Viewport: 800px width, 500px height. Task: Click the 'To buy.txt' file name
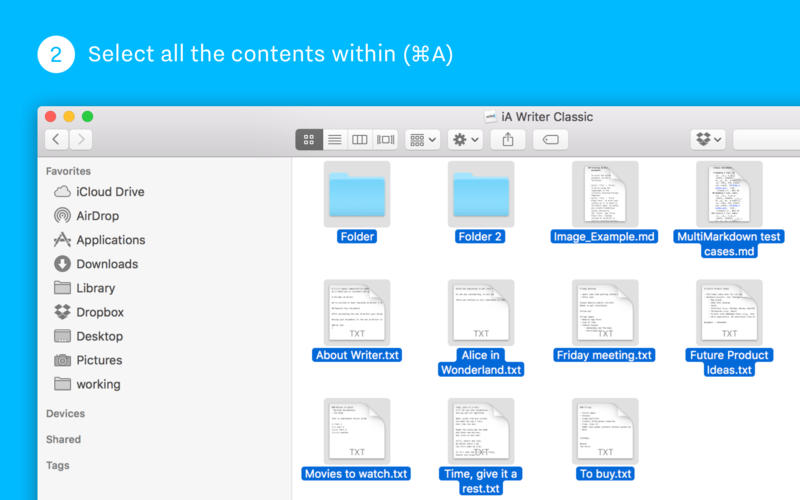(x=606, y=473)
